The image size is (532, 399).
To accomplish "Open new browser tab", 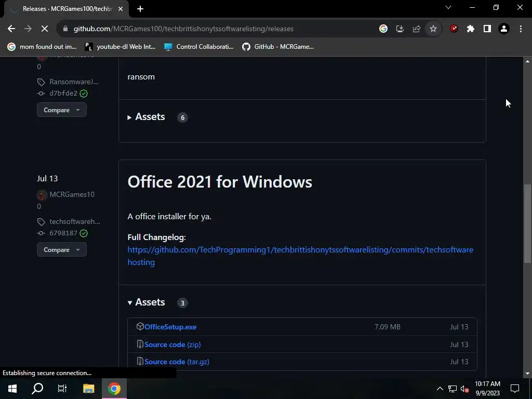I will coord(140,9).
